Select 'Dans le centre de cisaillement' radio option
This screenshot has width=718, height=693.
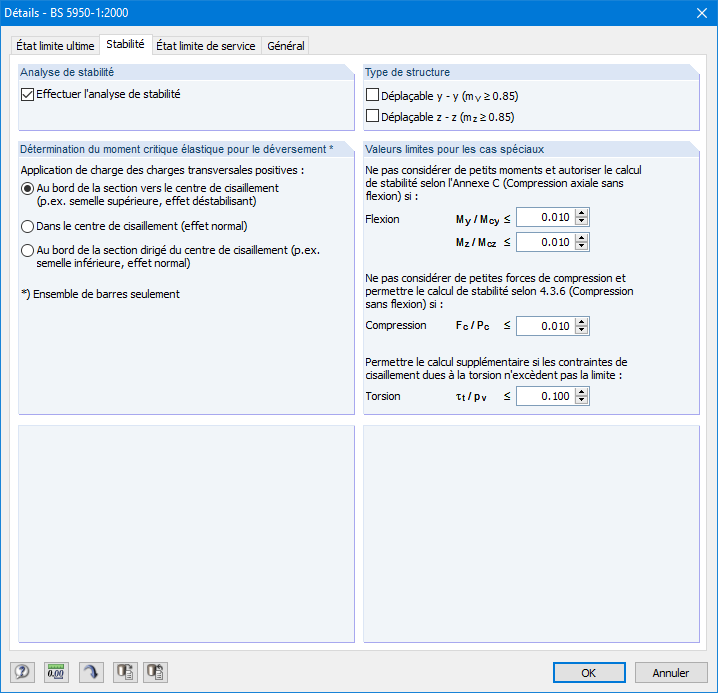tap(27, 226)
